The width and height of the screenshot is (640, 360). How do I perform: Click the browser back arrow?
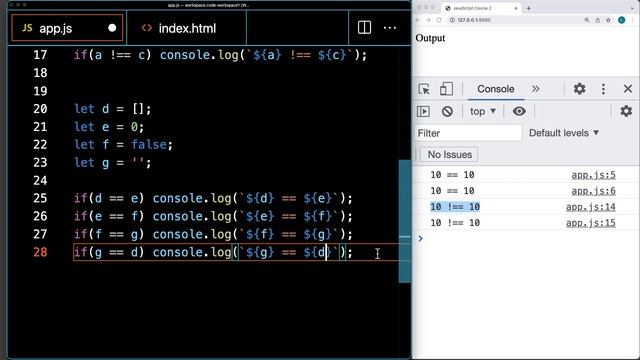[x=418, y=20]
